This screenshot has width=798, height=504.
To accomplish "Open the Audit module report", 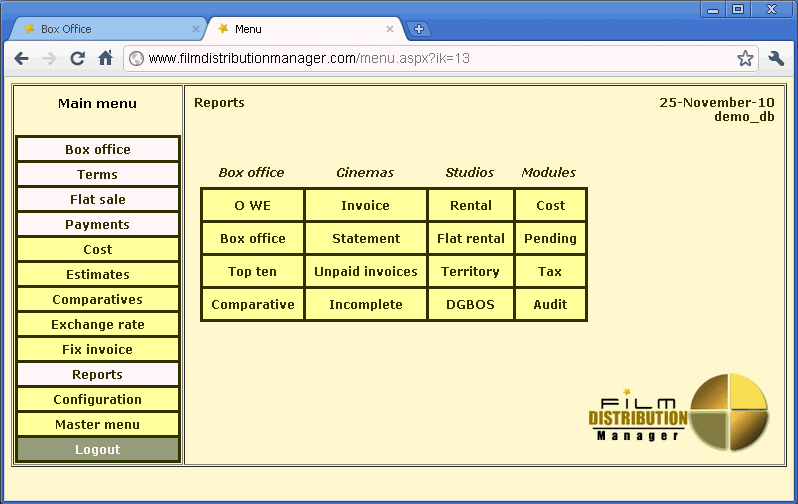I will [550, 305].
